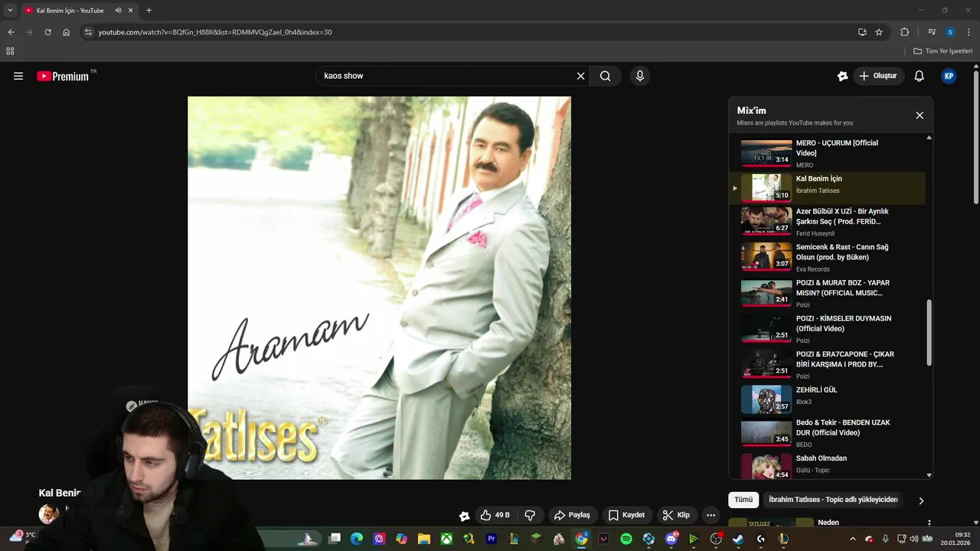The width and height of the screenshot is (980, 551).
Task: Open the browser home page
Action: (x=66, y=32)
